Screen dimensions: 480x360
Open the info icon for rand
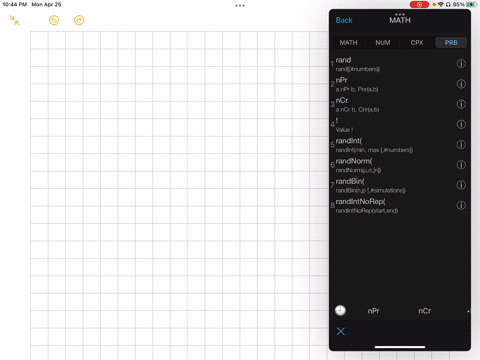tap(461, 64)
